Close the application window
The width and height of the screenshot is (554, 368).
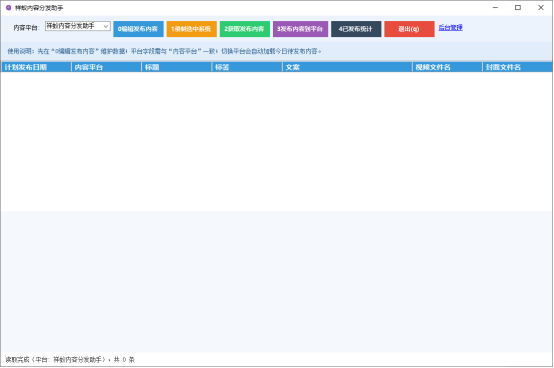tap(541, 7)
